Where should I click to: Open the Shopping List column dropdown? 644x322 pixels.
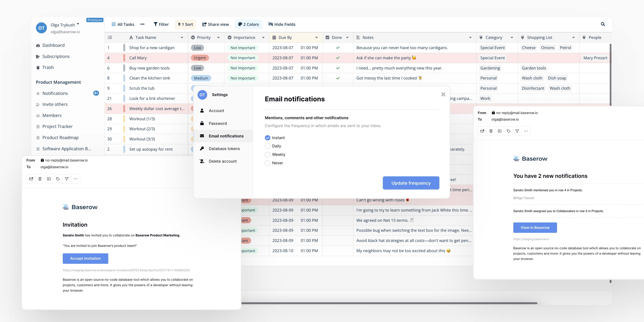tap(573, 38)
